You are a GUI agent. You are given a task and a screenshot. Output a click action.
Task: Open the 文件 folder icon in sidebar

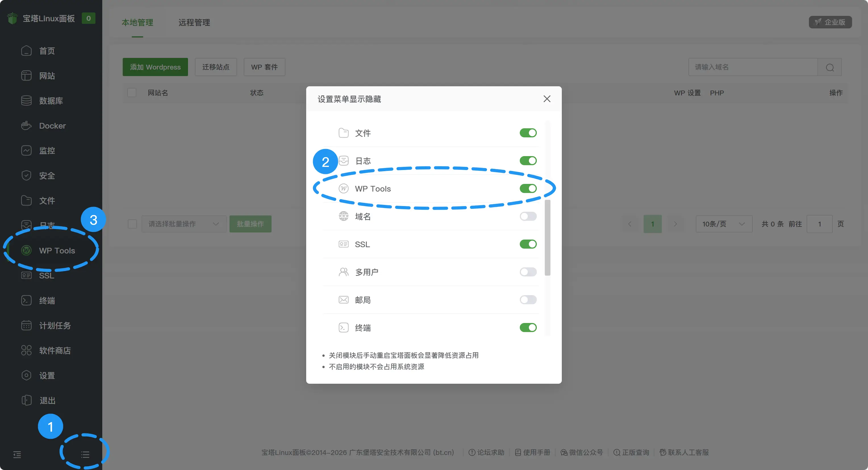(x=26, y=200)
